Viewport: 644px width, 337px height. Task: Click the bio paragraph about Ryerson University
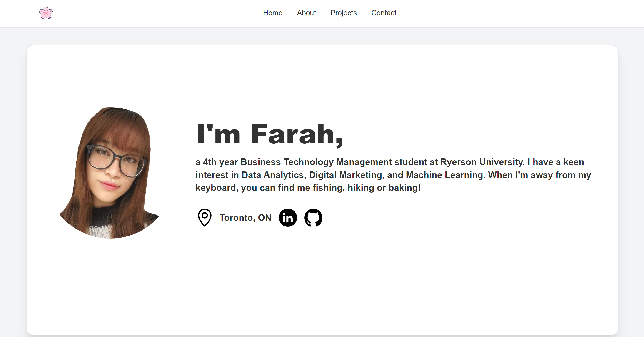coord(393,175)
